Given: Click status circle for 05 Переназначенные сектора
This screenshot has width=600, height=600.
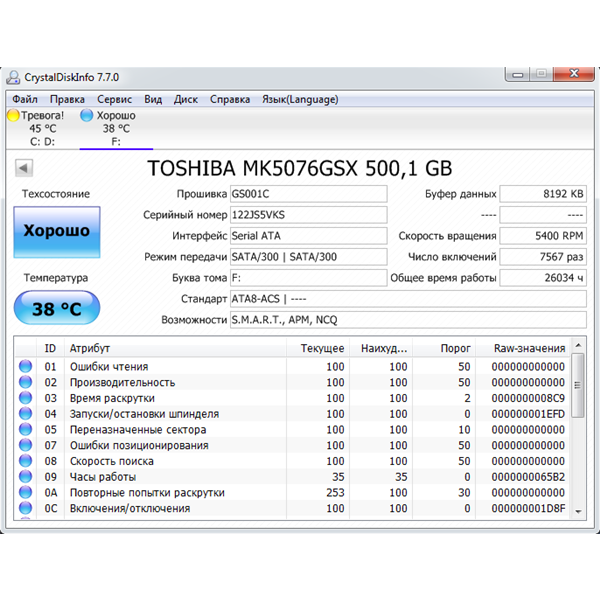Looking at the screenshot, I should tap(26, 429).
